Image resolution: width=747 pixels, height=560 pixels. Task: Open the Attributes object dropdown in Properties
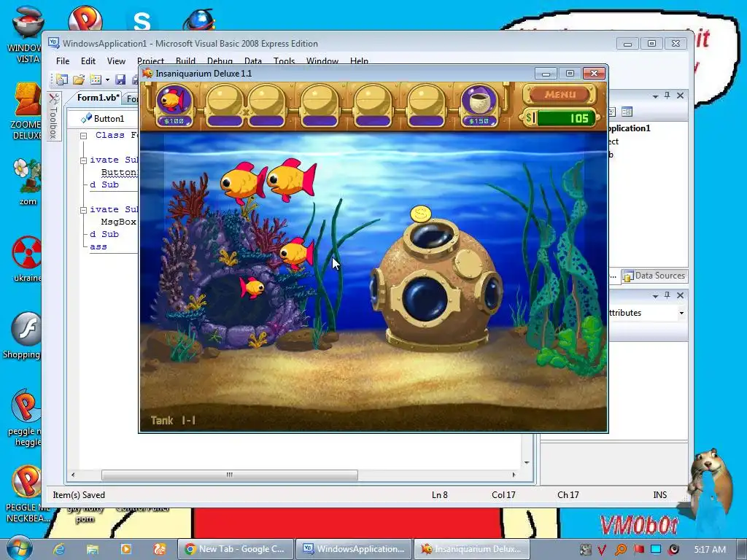pyautogui.click(x=681, y=313)
